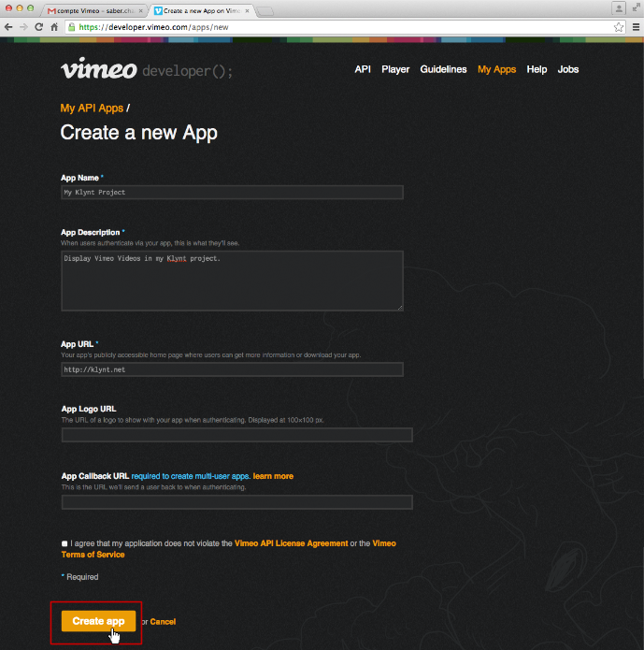Open Help in the top navigation
This screenshot has width=644, height=650.
[537, 69]
